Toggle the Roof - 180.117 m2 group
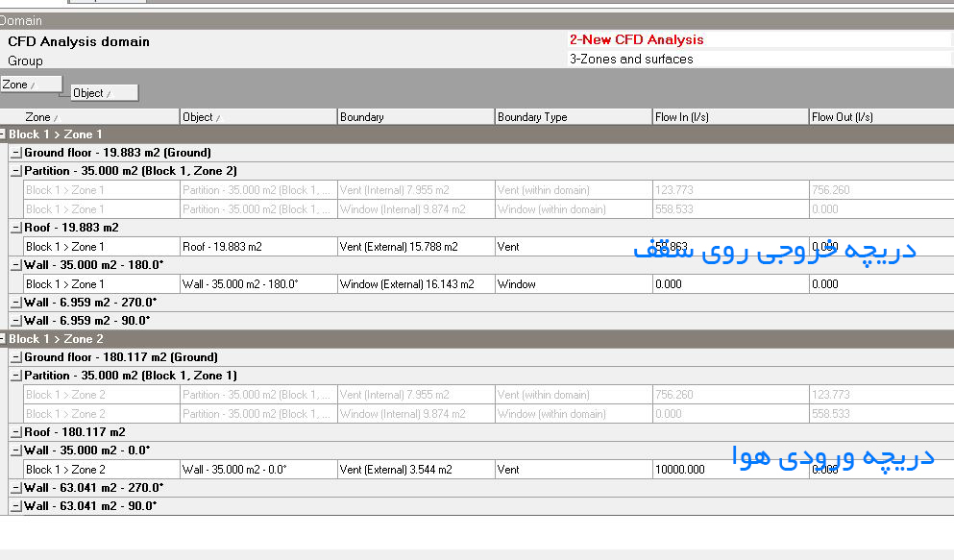 pos(16,432)
